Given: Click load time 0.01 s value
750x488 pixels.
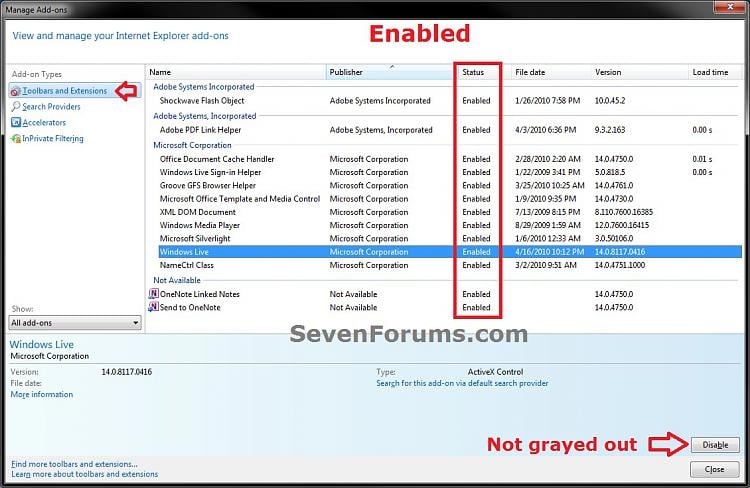Looking at the screenshot, I should pos(702,159).
